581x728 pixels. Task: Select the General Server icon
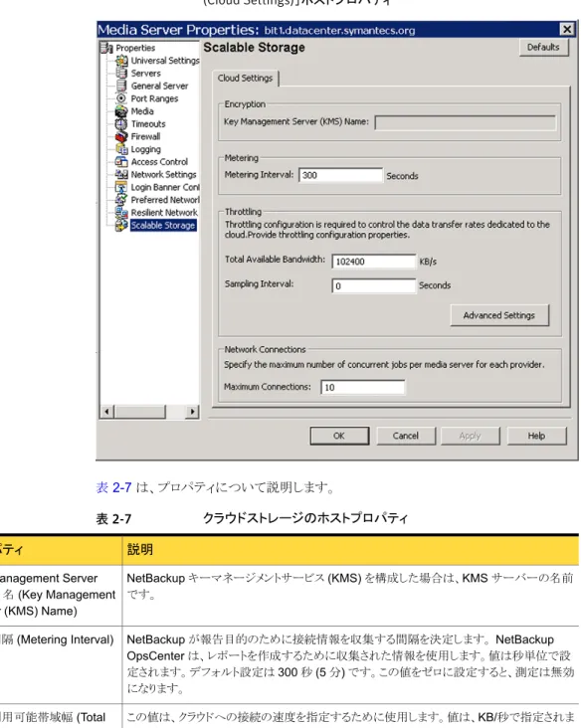click(x=121, y=86)
